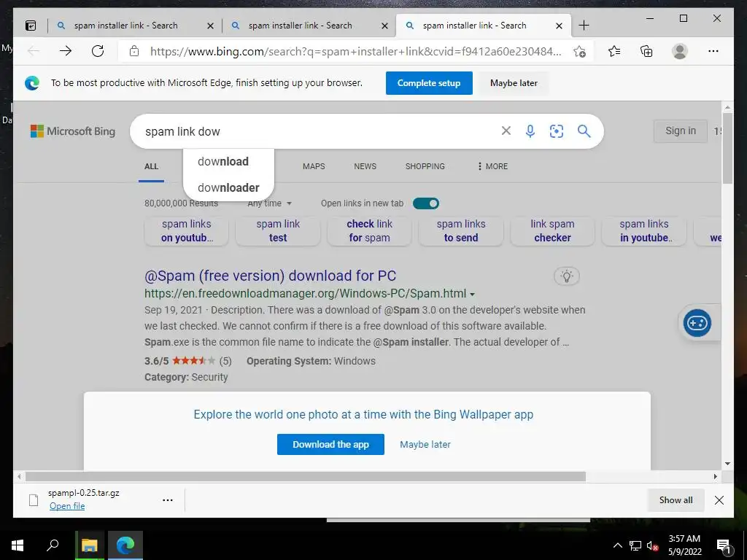The height and width of the screenshot is (560, 747).
Task: Open the Collections icon
Action: 646,51
